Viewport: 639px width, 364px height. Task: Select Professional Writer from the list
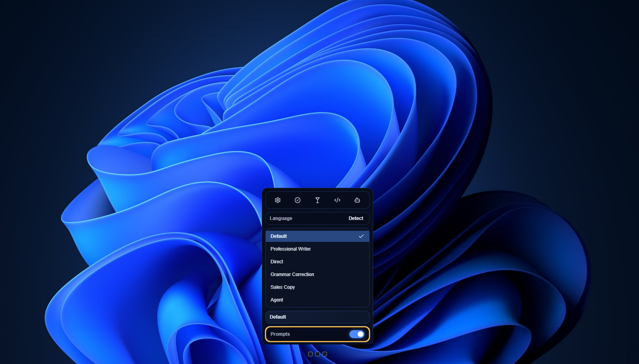point(291,249)
